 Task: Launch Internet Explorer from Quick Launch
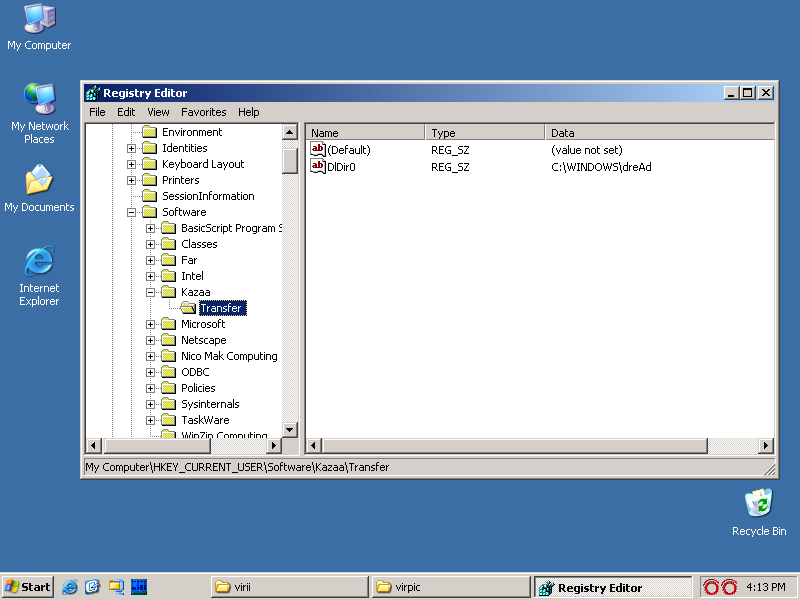pyautogui.click(x=70, y=587)
